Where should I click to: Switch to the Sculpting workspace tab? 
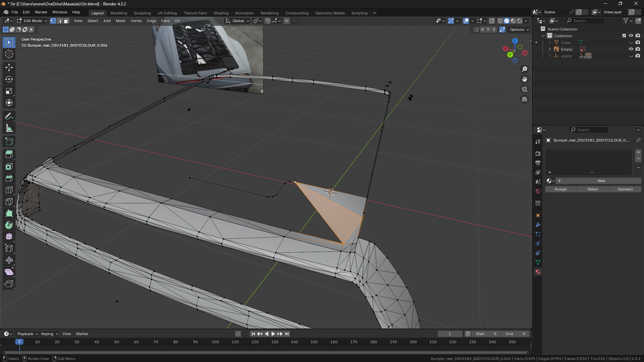coord(142,13)
